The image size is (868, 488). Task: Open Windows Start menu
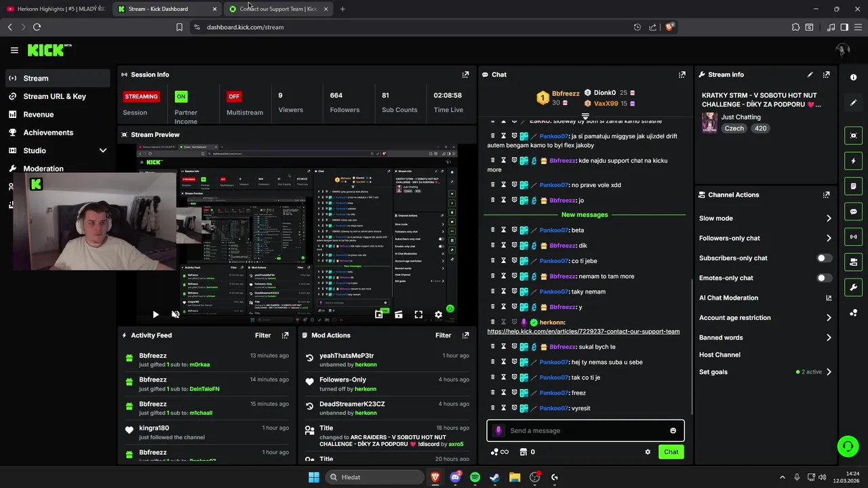pyautogui.click(x=314, y=477)
